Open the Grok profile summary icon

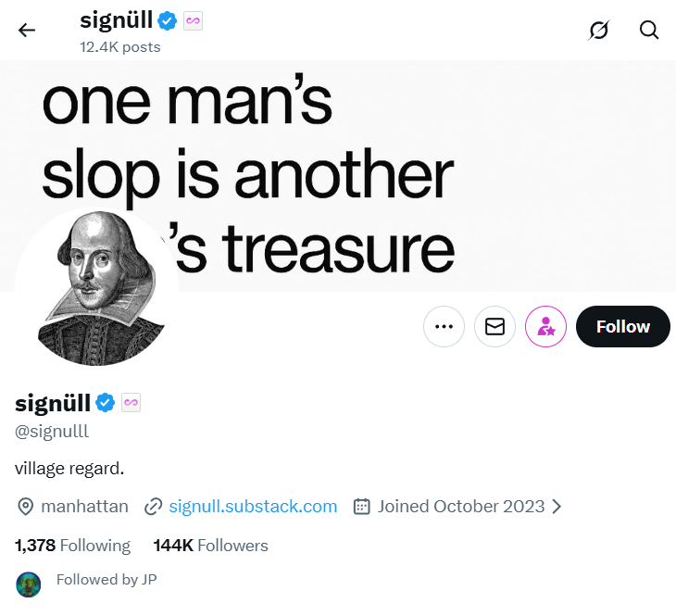coord(599,30)
